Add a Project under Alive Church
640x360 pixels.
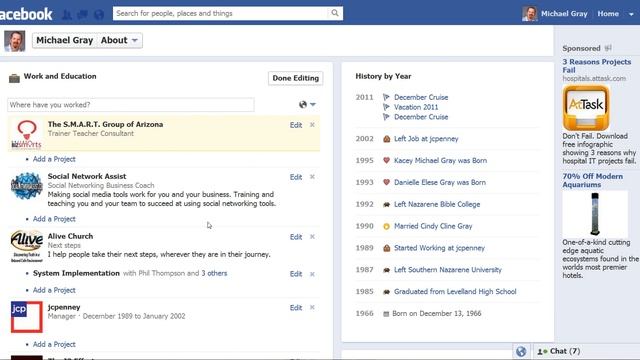pyautogui.click(x=54, y=290)
